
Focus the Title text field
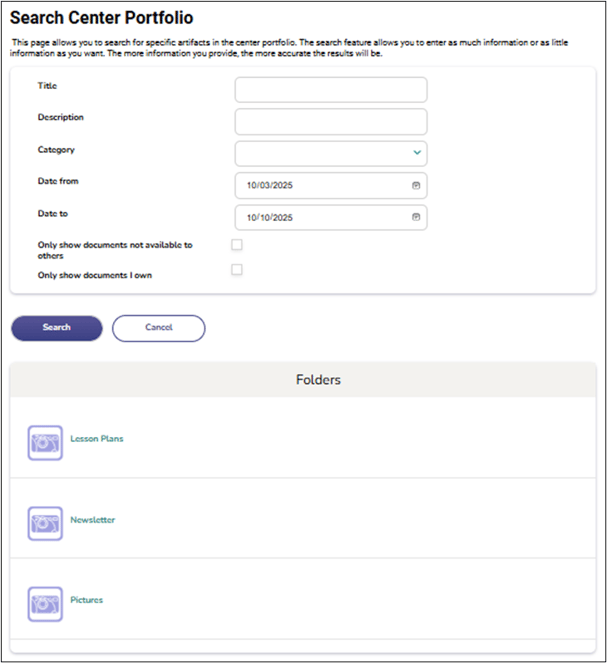coord(330,90)
